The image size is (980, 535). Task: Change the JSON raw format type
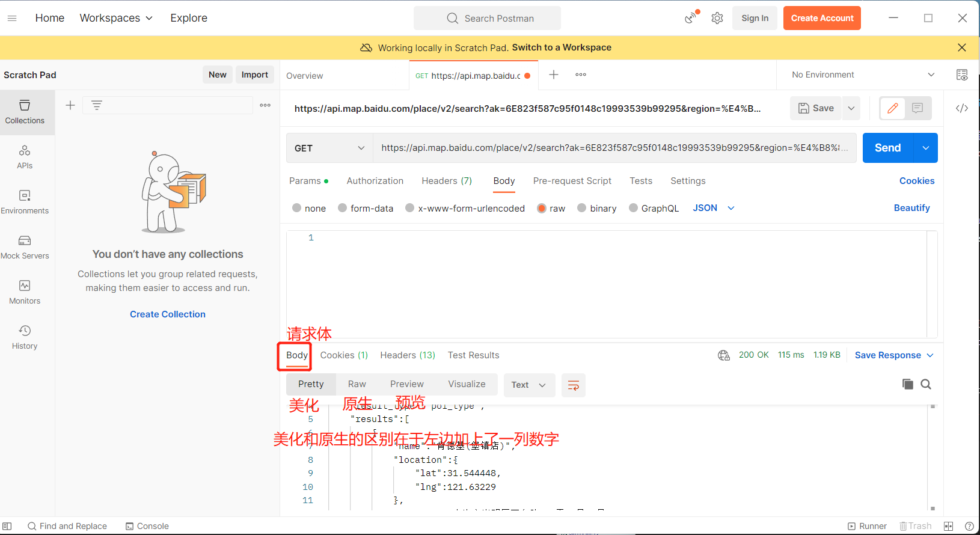point(714,208)
